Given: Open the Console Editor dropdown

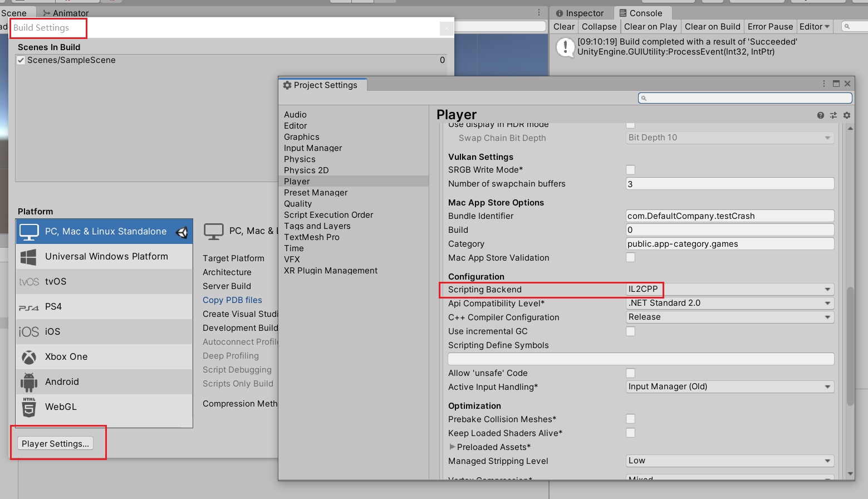Looking at the screenshot, I should [815, 27].
